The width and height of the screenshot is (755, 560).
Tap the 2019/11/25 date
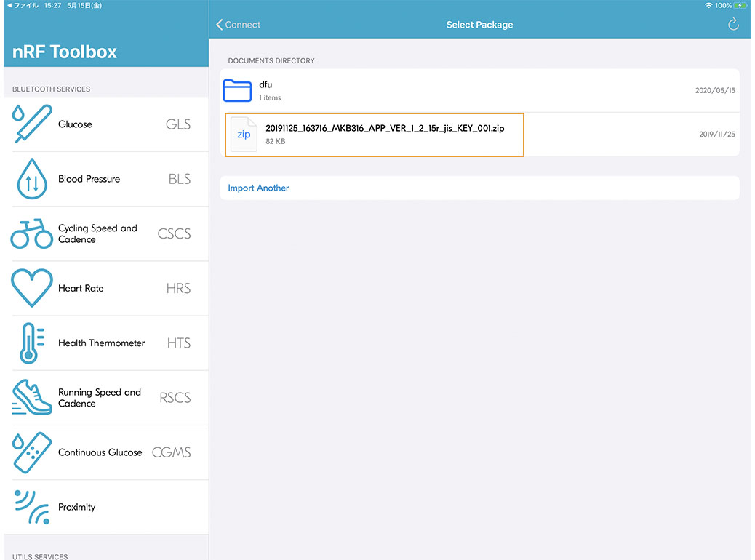coord(717,135)
